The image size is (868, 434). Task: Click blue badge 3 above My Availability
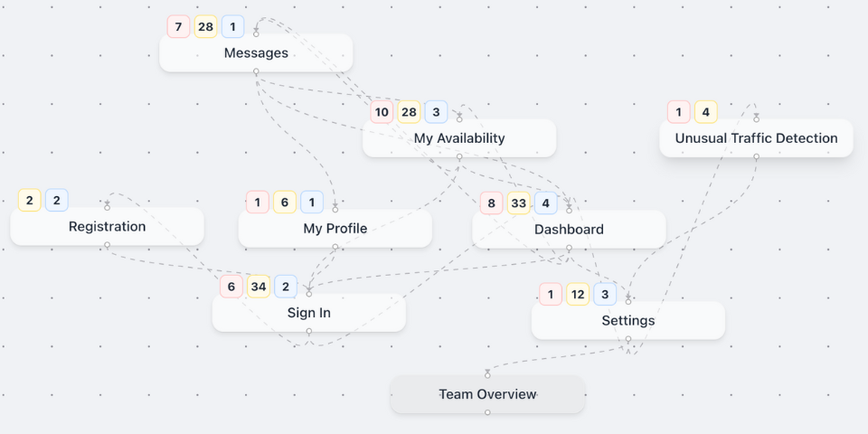point(436,112)
